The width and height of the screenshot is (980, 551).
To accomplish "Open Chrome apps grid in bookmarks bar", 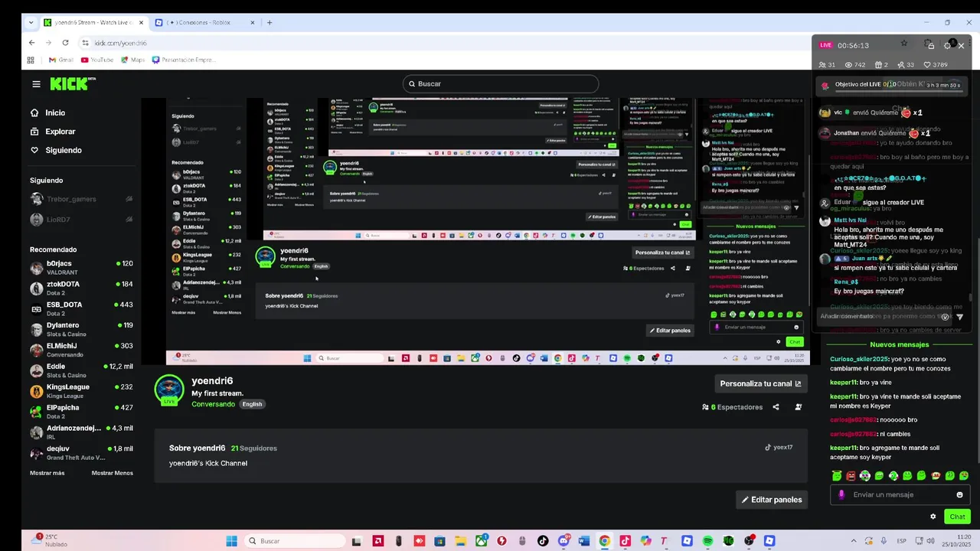I will 31,60.
